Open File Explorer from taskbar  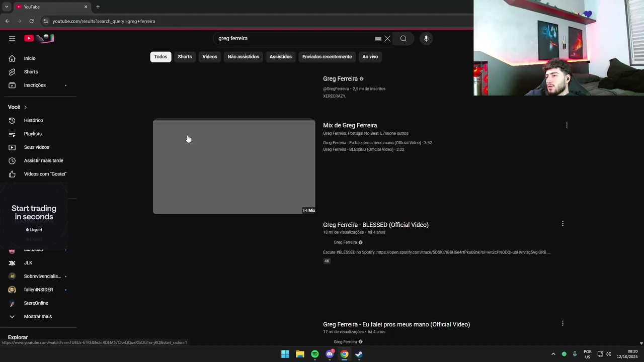click(x=300, y=354)
